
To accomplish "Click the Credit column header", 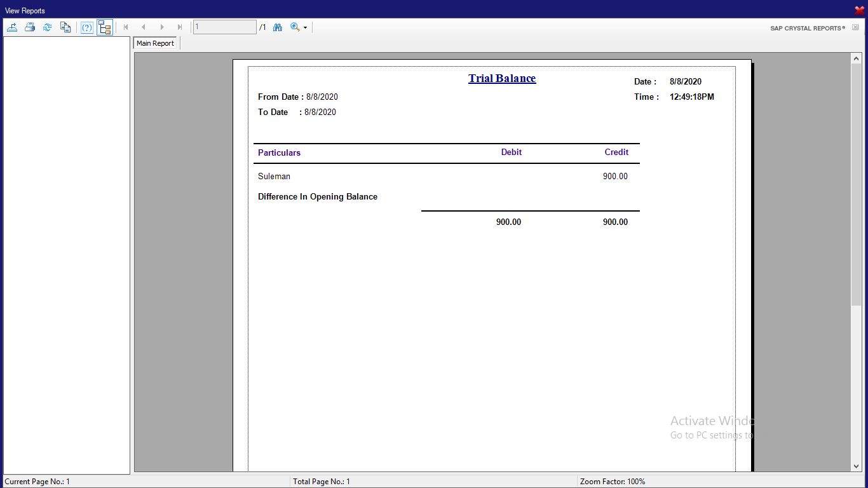I will pos(616,152).
